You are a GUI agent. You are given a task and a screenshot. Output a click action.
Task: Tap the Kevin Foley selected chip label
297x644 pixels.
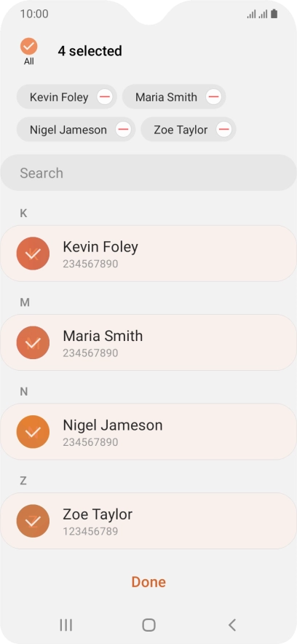coord(59,98)
